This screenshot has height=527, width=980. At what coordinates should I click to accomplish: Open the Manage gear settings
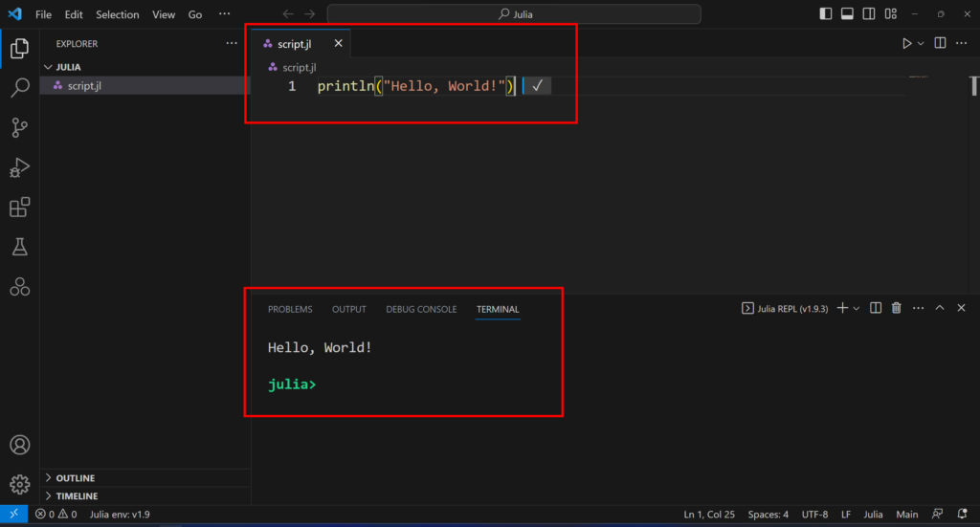pyautogui.click(x=19, y=484)
